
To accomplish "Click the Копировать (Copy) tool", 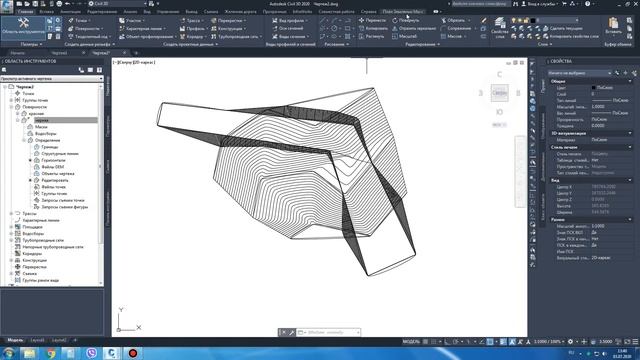I will point(373,28).
